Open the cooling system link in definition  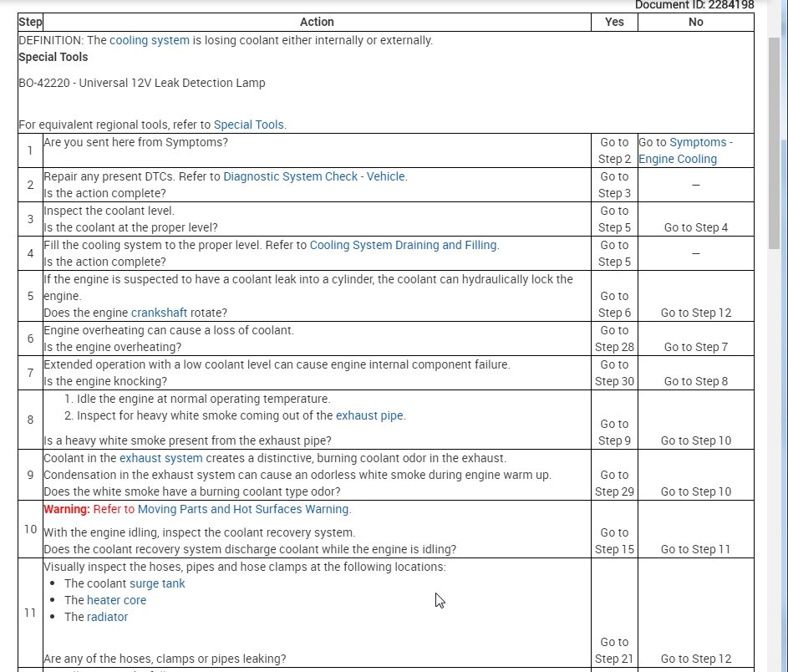tap(150, 40)
